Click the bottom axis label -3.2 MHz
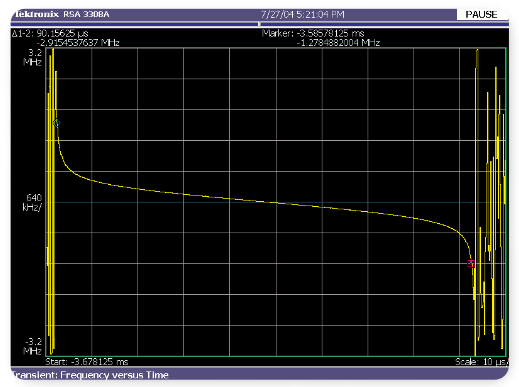 (33, 346)
